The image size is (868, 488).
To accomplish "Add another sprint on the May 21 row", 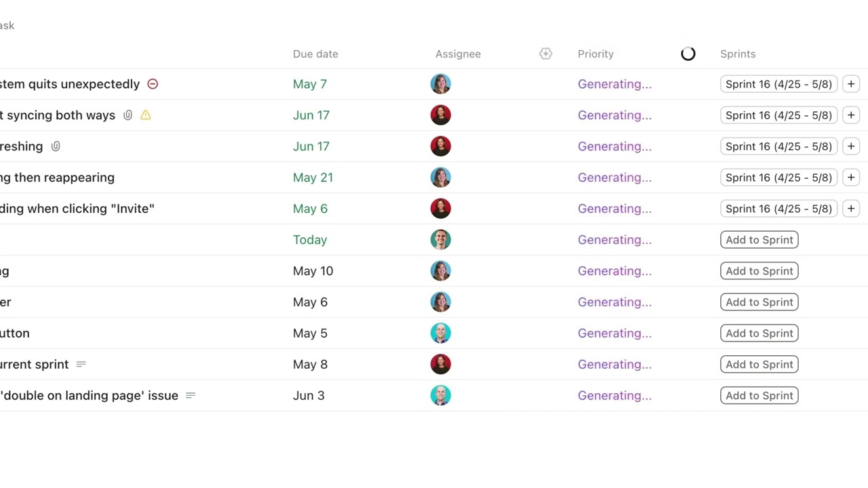I will 851,178.
